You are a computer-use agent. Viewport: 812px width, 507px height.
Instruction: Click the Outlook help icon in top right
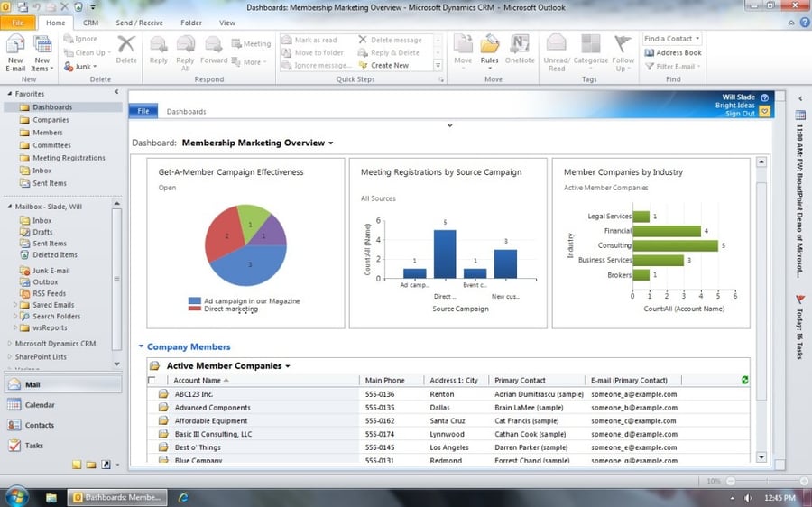pyautogui.click(x=805, y=23)
